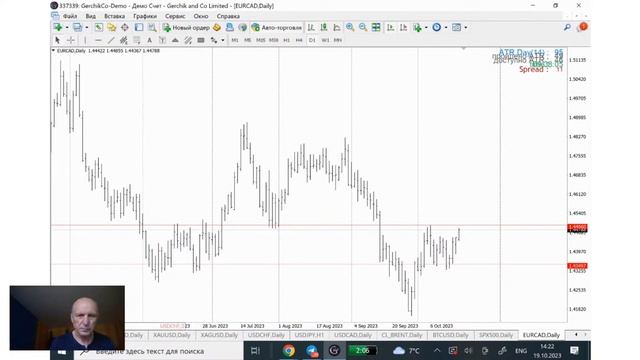Click the New Chart icon
Screen dimensions: 640x360
point(58,27)
